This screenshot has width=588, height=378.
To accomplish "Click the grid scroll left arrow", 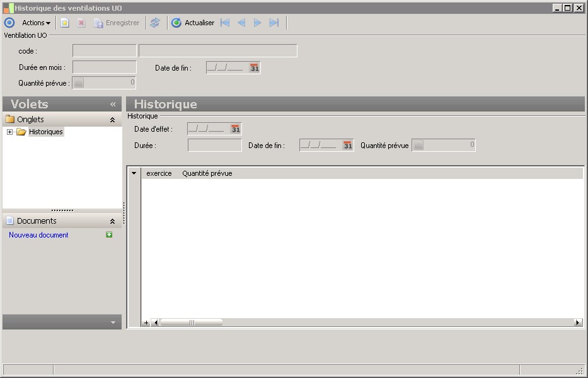I will tap(156, 323).
